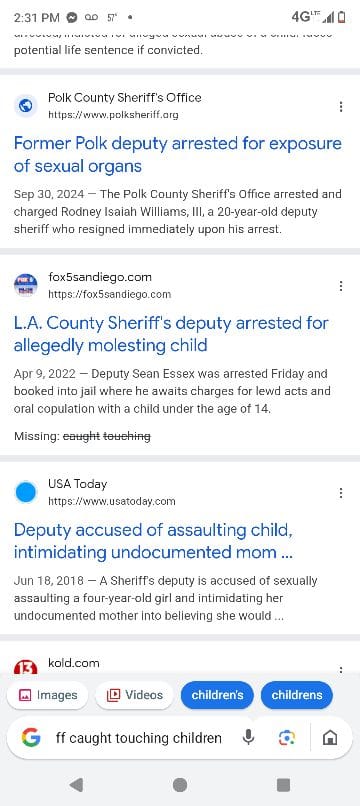Tap the fox5sandiego.com site favicon
Screen dimensions: 360x806
(26, 285)
